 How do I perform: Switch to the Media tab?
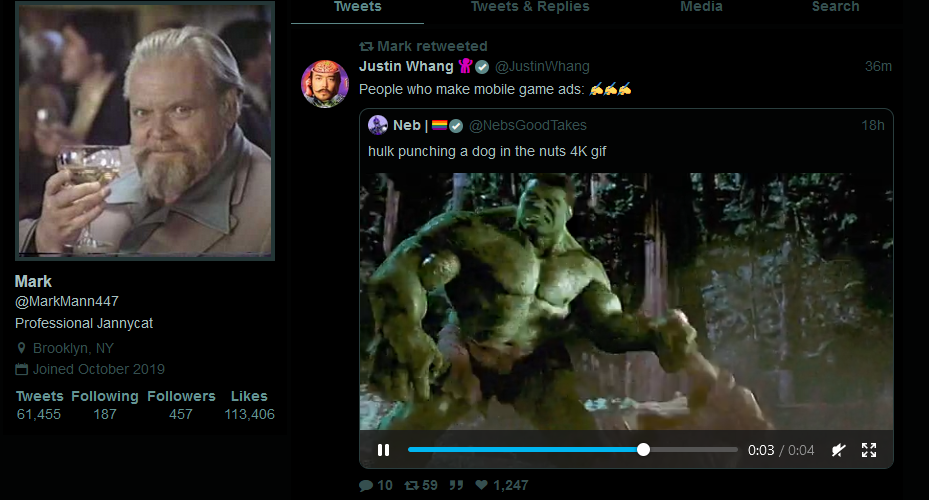pyautogui.click(x=701, y=7)
